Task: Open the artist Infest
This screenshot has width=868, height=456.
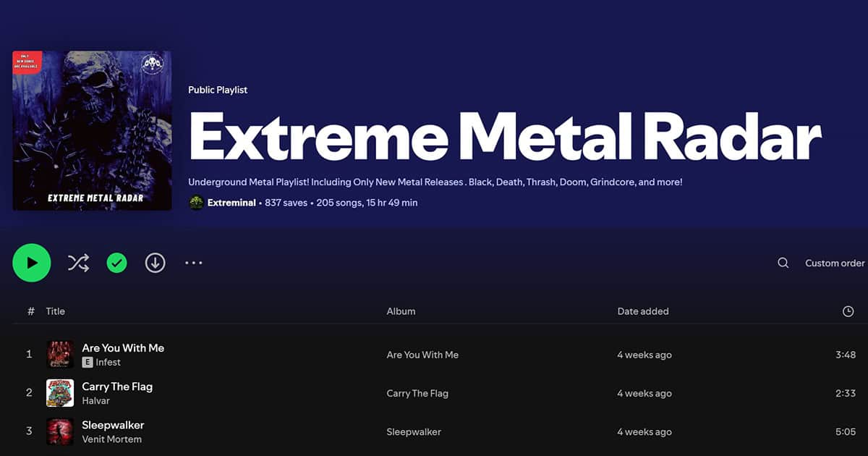Action: (108, 362)
